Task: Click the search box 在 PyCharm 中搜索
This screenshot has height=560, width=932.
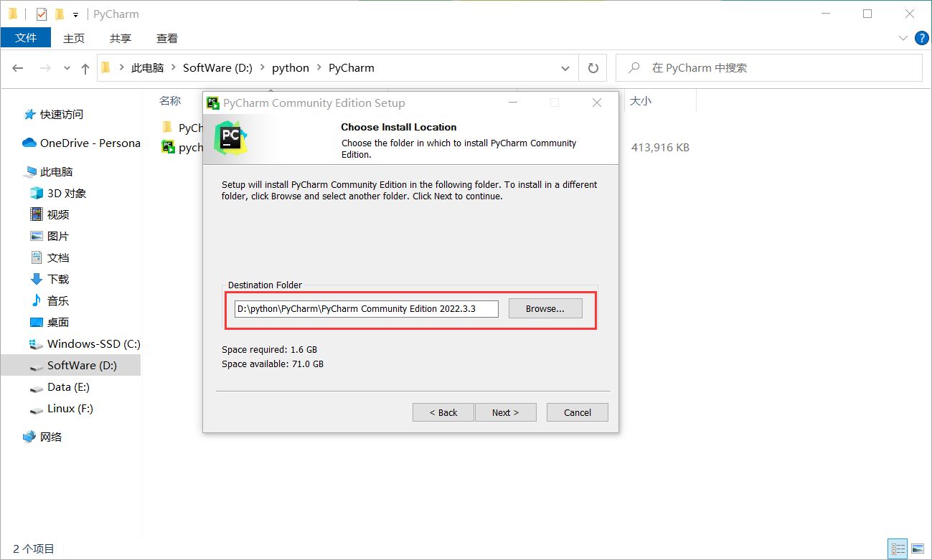Action: coord(769,68)
